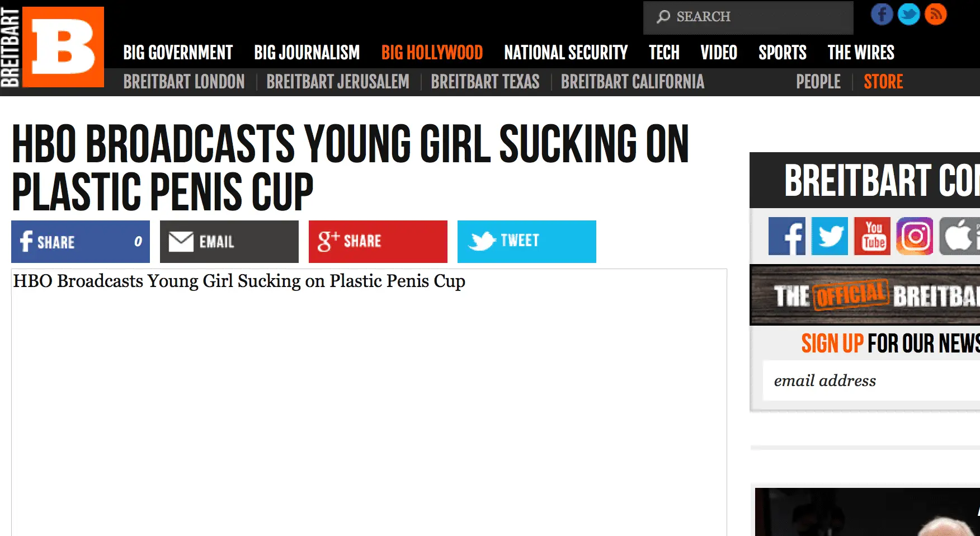Viewport: 980px width, 536px height.
Task: Tweet this article
Action: tap(527, 242)
